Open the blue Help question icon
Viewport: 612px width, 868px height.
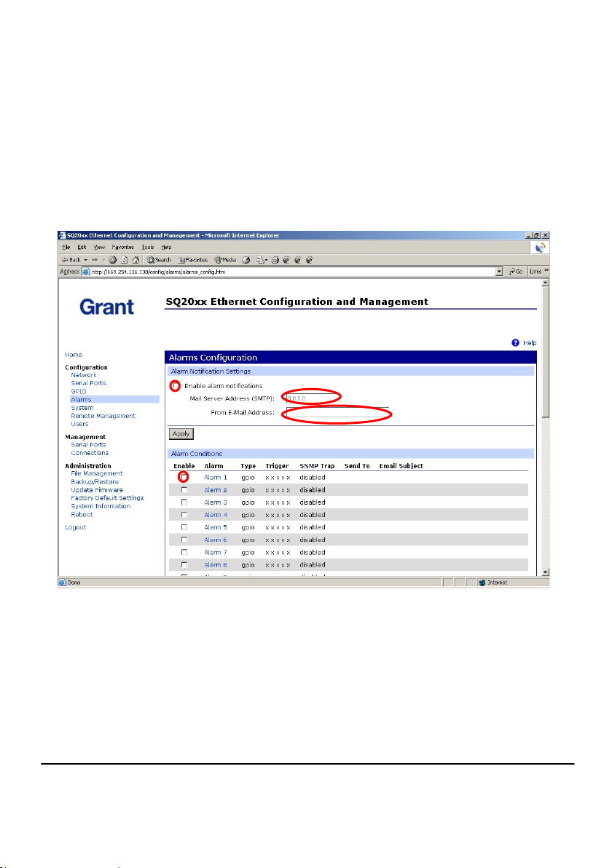pyautogui.click(x=516, y=343)
